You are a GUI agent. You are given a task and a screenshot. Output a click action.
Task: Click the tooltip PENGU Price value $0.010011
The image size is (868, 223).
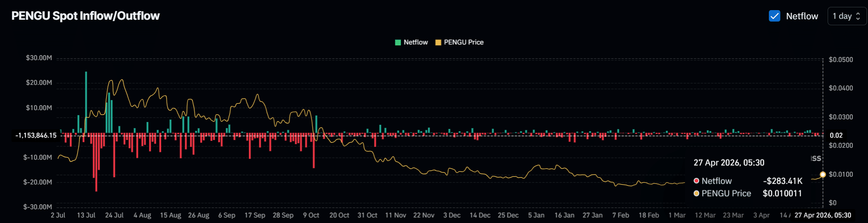(782, 193)
